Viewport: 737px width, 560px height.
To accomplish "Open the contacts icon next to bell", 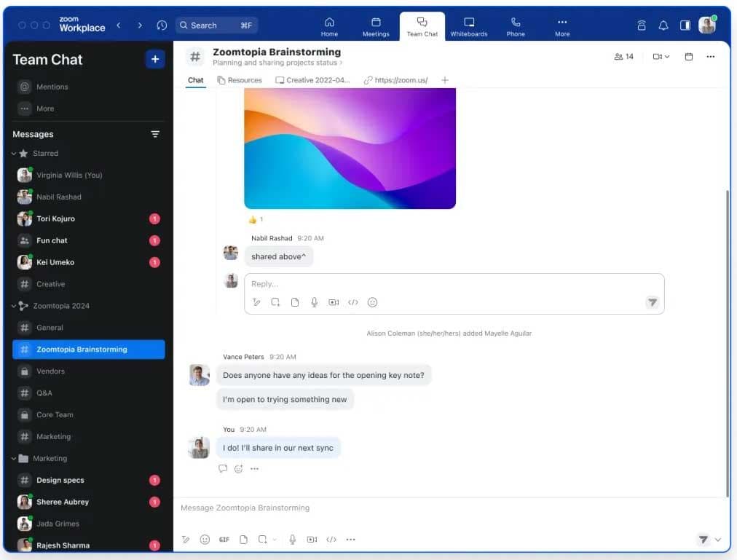I will (x=641, y=25).
